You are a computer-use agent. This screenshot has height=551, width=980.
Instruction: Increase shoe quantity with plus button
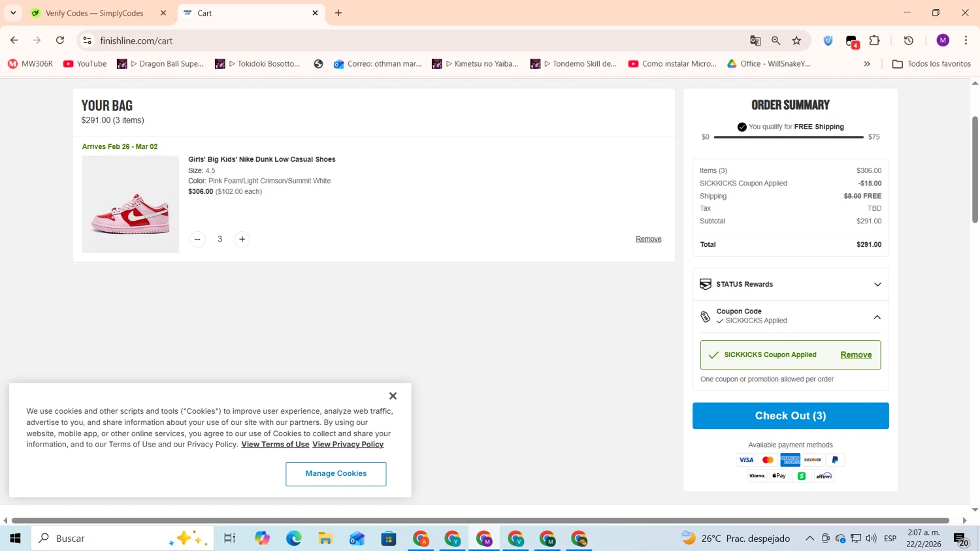pos(242,239)
